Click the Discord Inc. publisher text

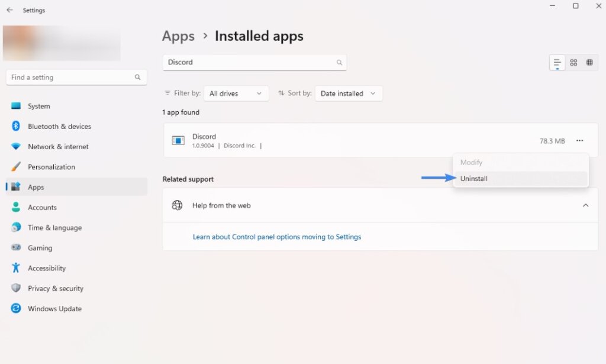[x=240, y=146]
